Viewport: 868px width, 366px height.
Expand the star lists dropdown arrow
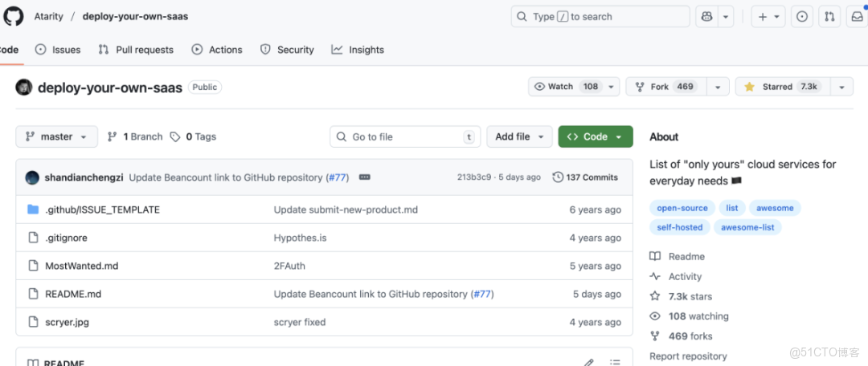tap(841, 87)
